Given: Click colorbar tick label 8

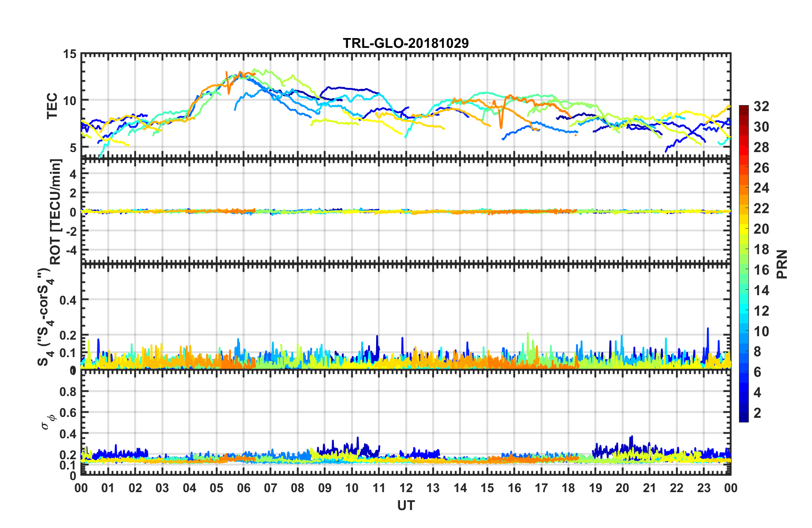Looking at the screenshot, I should (757, 352).
